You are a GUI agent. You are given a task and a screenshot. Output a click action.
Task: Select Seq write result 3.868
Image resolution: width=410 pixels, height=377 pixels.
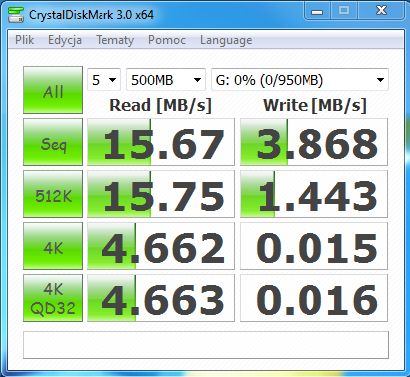point(314,142)
